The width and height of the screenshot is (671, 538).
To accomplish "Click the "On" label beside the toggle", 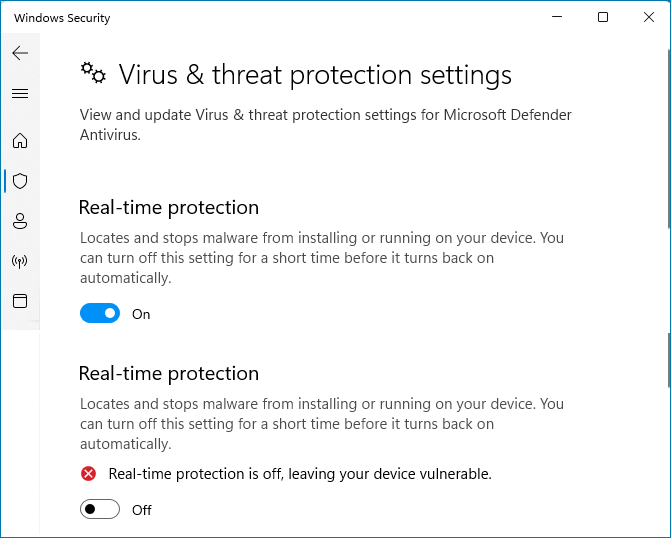I will [141, 314].
